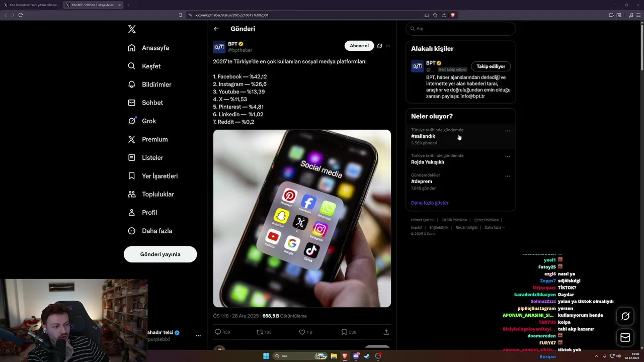Open the floating messages envelope button

point(625,337)
